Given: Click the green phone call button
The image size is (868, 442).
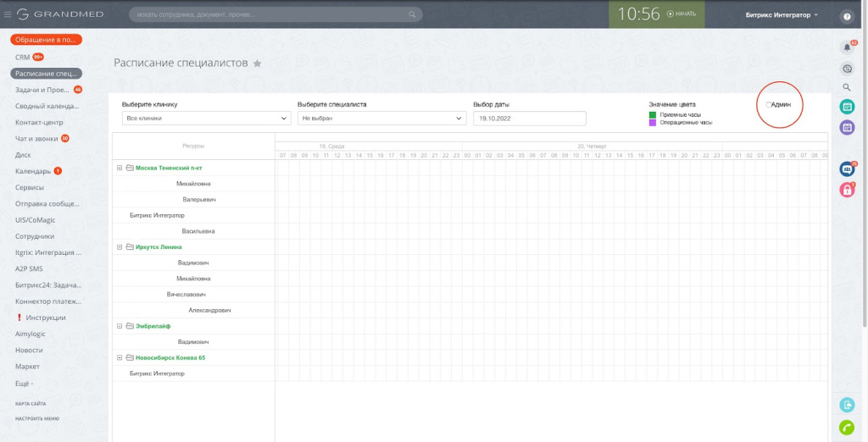Looking at the screenshot, I should 846,428.
